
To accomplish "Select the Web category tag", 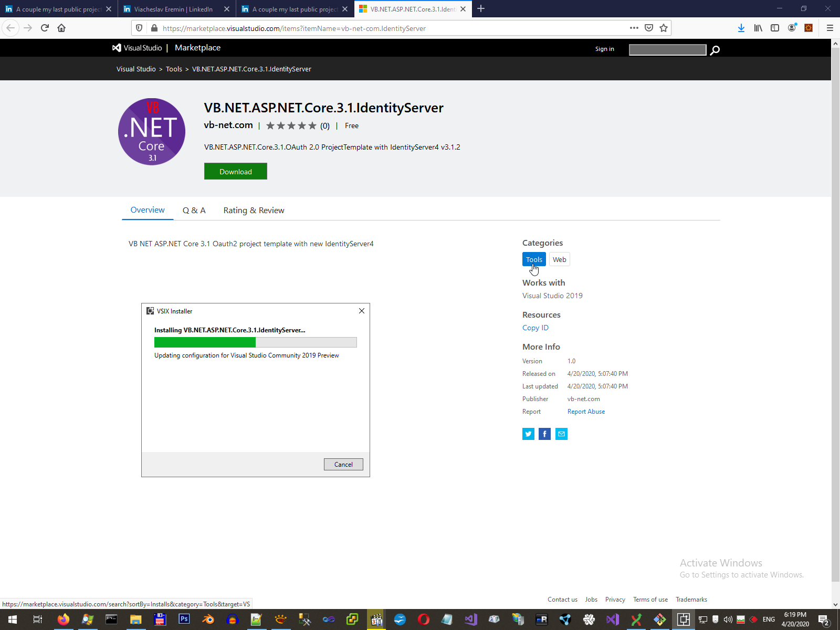I will coord(560,259).
